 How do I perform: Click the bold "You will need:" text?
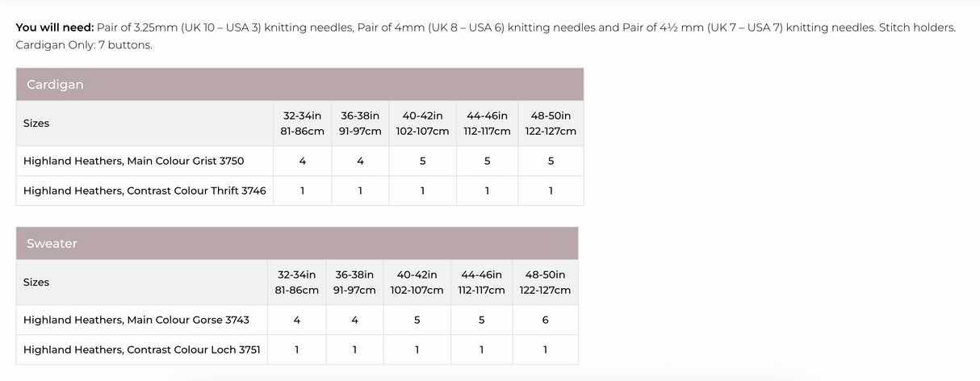[x=55, y=27]
